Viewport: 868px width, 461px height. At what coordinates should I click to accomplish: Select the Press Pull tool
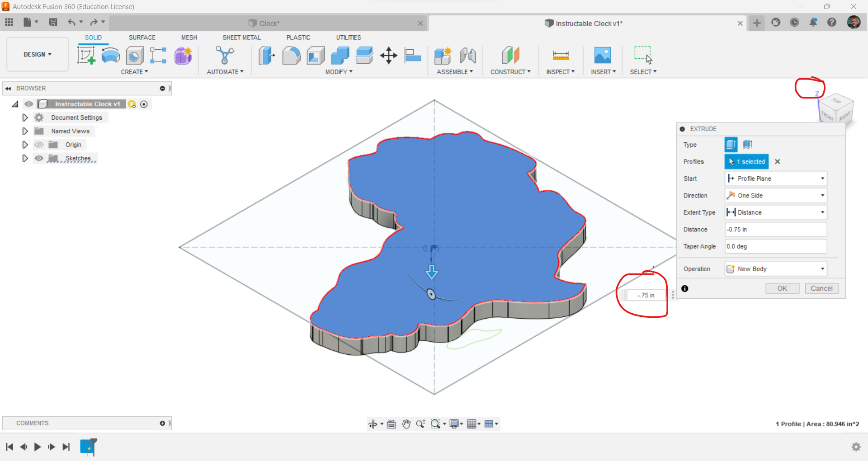click(x=267, y=56)
